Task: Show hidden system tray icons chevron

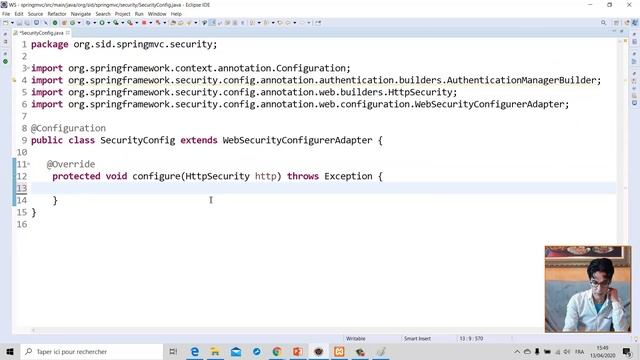Action: 517,351
